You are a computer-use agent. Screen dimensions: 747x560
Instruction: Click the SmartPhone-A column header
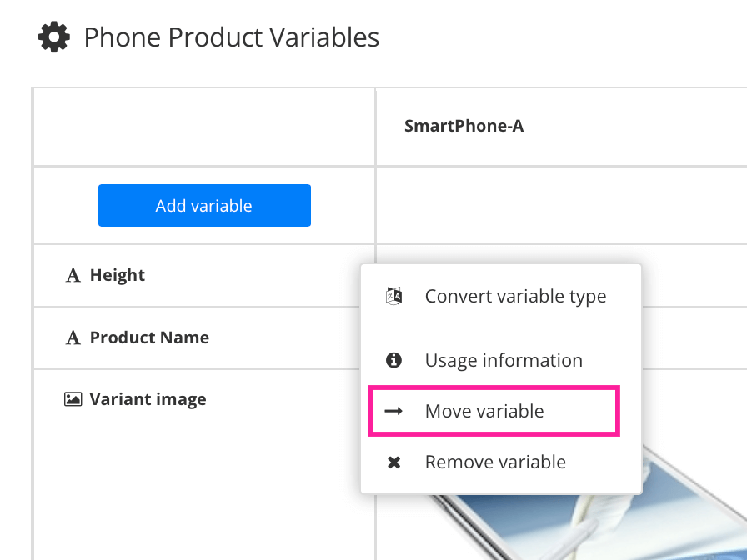pyautogui.click(x=464, y=127)
